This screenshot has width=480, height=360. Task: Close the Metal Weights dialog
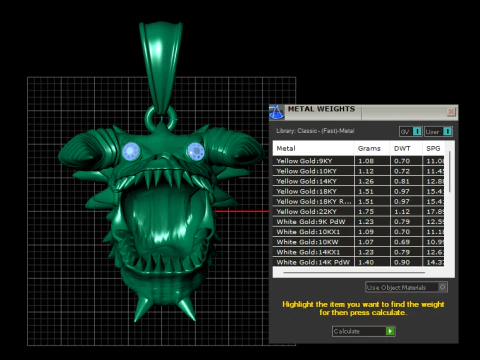451,112
